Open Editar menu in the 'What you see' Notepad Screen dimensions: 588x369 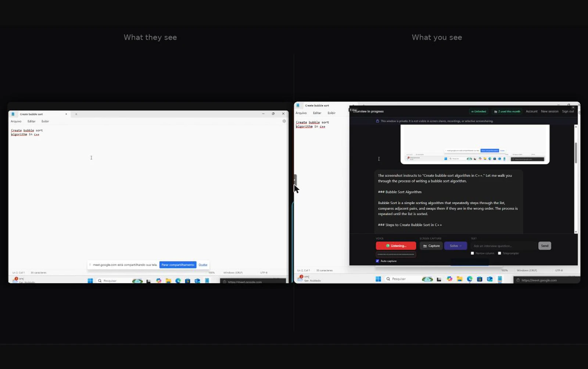tap(317, 113)
